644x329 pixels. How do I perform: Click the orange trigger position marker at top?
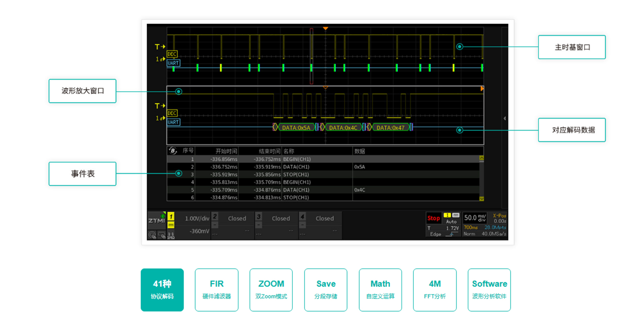[325, 29]
